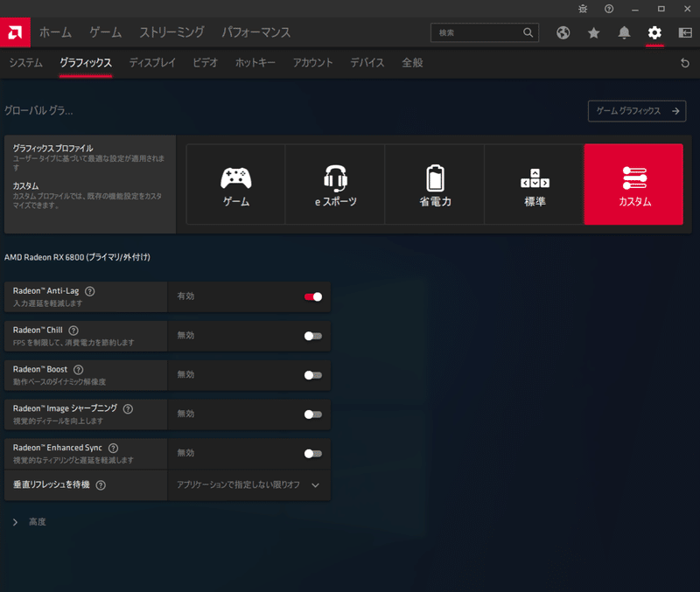
Task: Select the 標準 profile tile
Action: pyautogui.click(x=535, y=185)
